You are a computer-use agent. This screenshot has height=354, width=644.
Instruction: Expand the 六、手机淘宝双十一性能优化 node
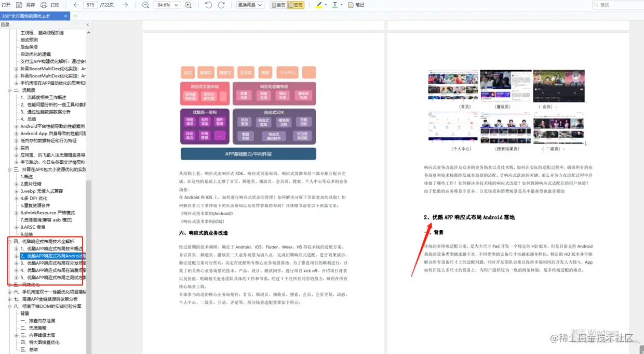(9, 292)
